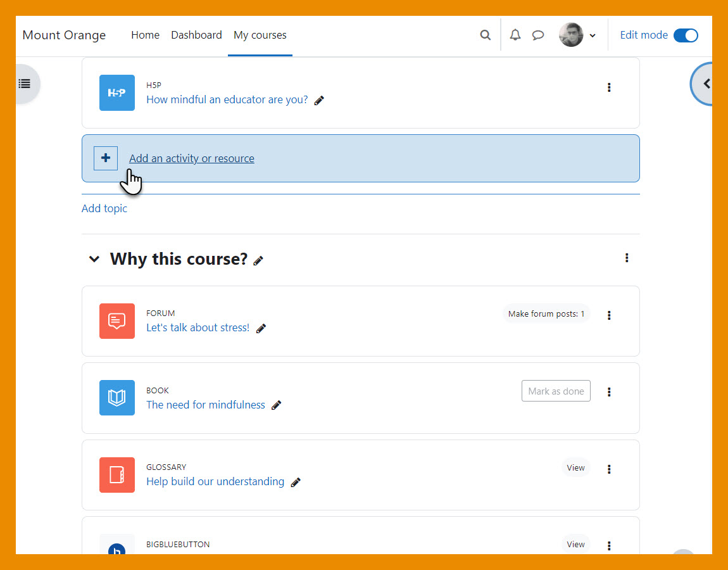This screenshot has width=728, height=570.
Task: Open the three-dot menu for H5P activity
Action: (x=609, y=87)
